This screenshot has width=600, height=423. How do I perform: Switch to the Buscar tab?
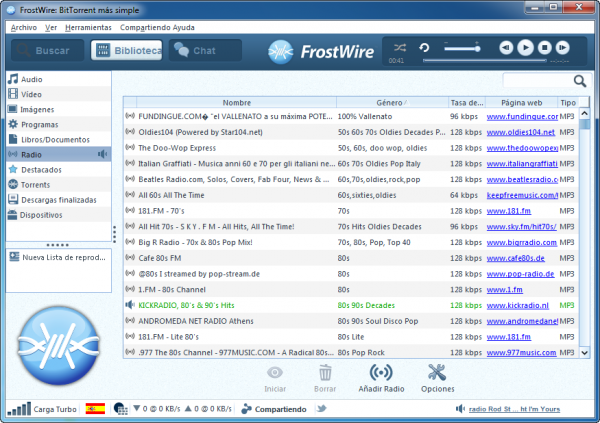coord(43,50)
